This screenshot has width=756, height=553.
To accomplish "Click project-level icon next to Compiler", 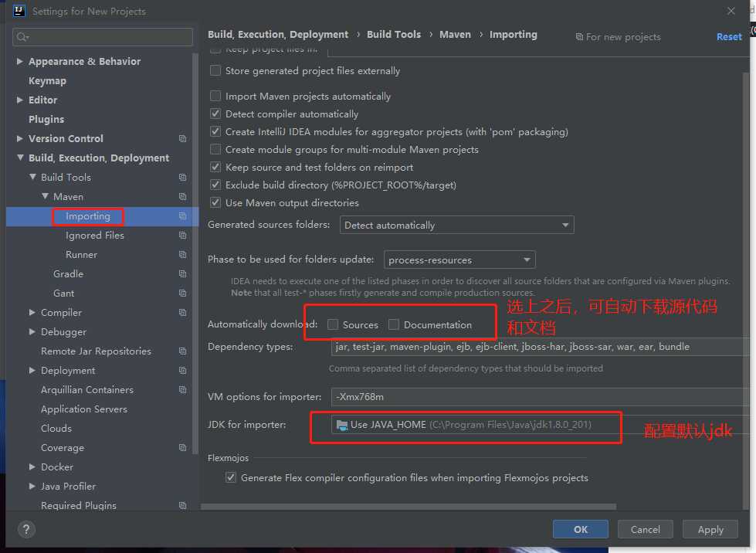I will point(183,312).
